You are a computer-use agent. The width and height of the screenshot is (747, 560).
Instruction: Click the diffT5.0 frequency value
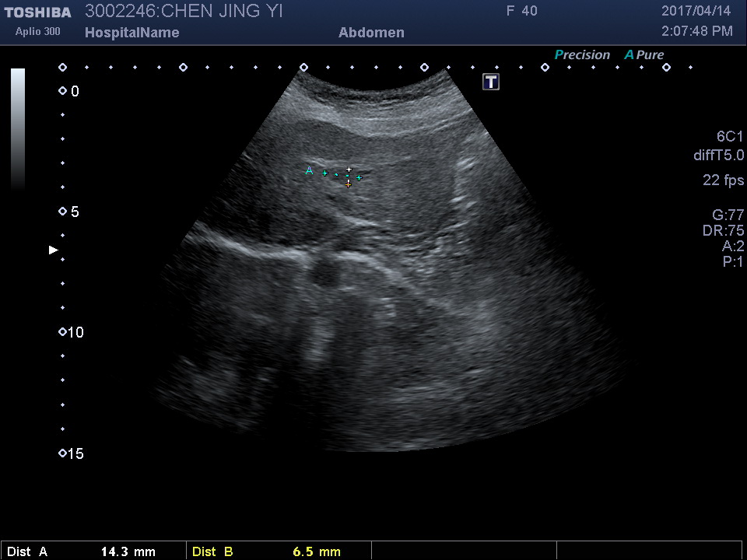pyautogui.click(x=718, y=156)
